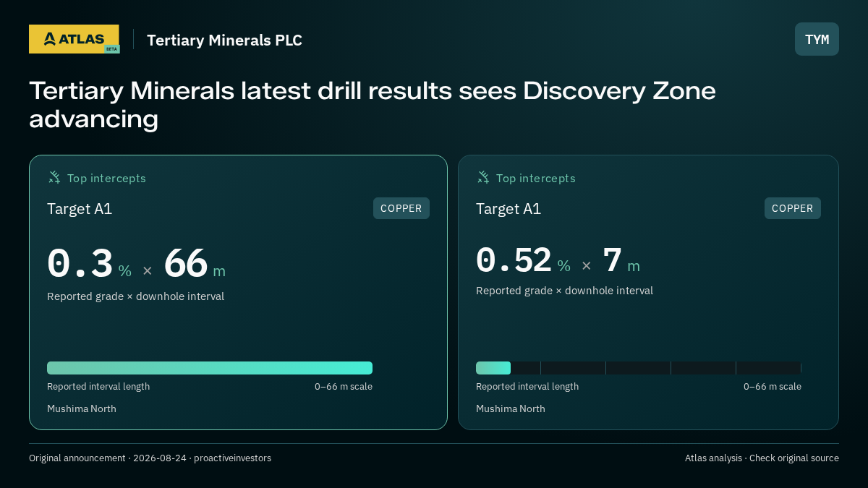Click the 0.52 grade value
Viewport: 868px width, 488px height.
[x=514, y=260]
